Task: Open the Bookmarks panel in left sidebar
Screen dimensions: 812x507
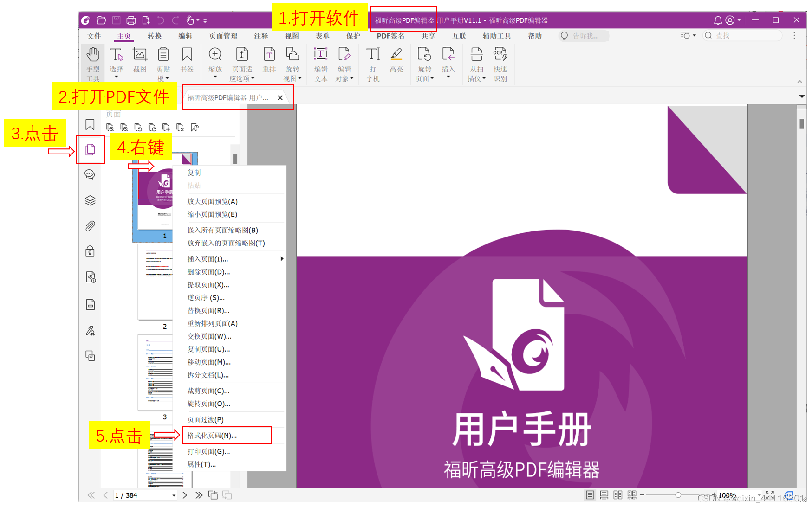Action: pos(90,125)
